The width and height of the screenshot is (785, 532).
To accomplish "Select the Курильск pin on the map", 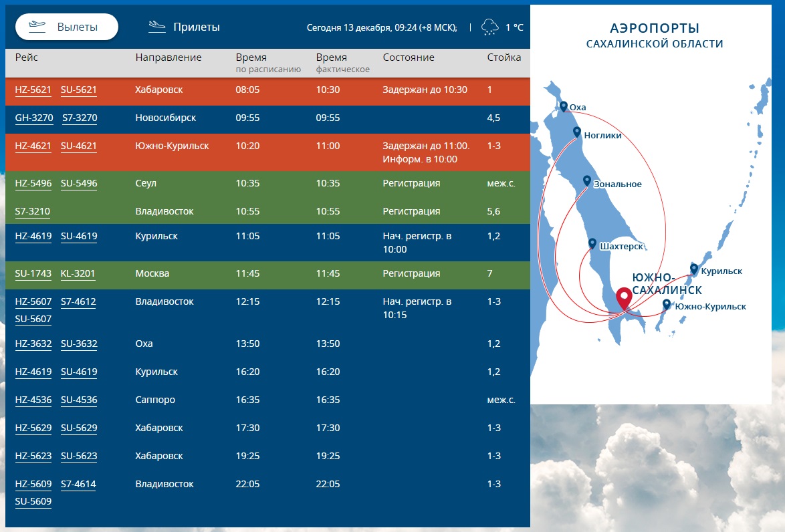I will pyautogui.click(x=694, y=269).
